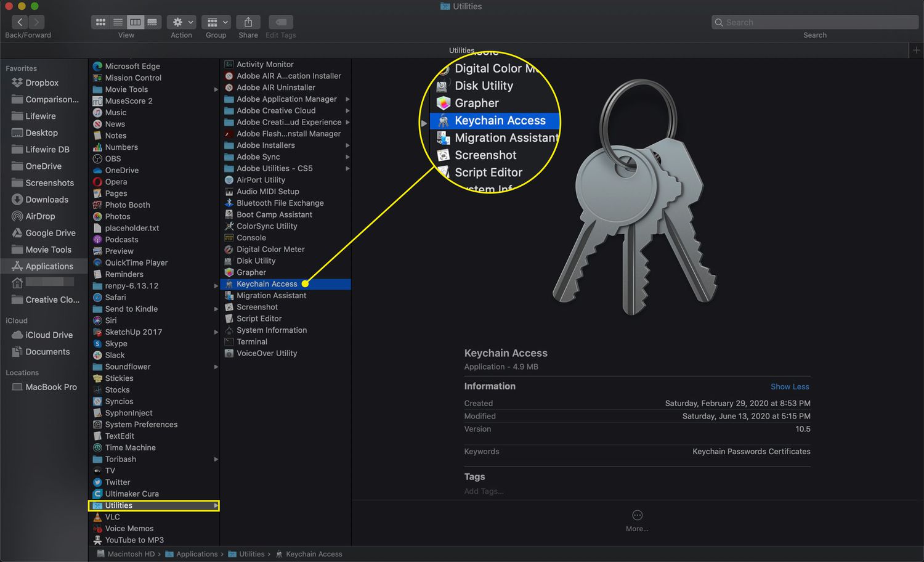Click the More button in preview

pos(637,521)
